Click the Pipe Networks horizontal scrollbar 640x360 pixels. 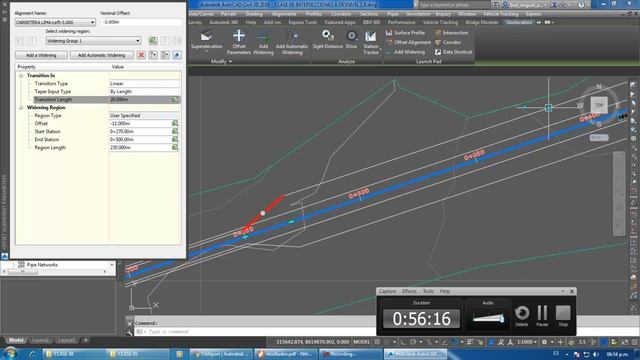click(x=54, y=272)
